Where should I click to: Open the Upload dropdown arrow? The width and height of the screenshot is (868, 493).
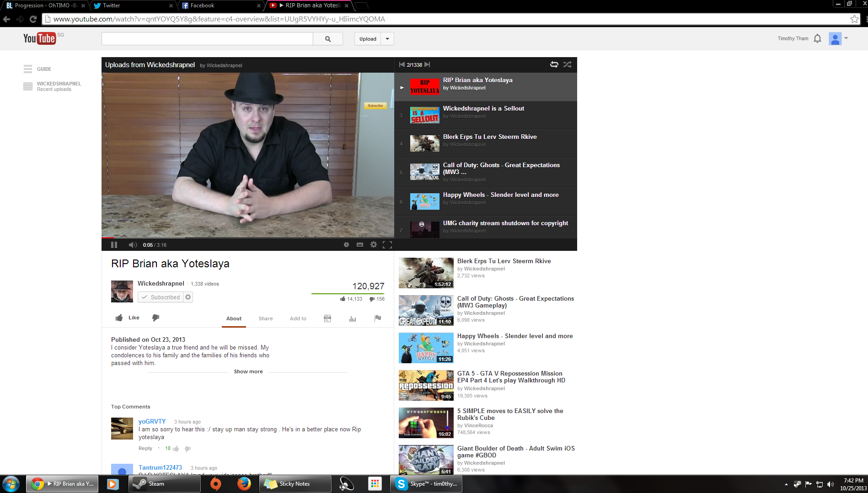(x=387, y=39)
